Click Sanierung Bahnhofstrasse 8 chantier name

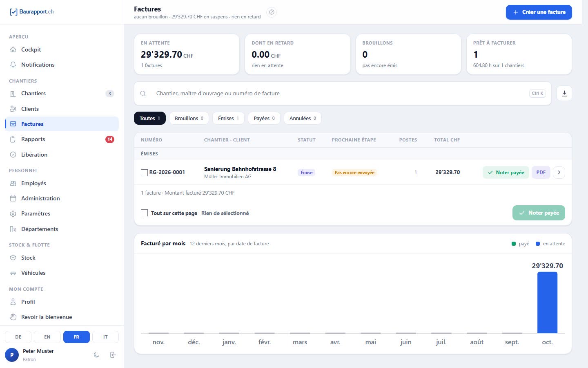pyautogui.click(x=240, y=169)
